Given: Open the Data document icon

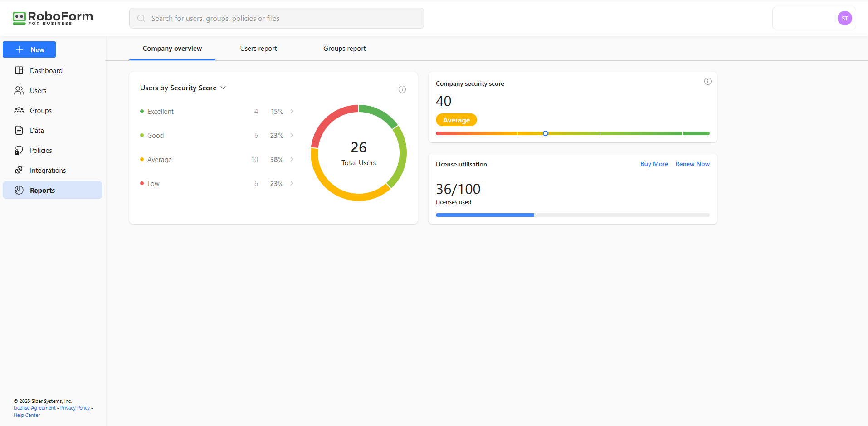Looking at the screenshot, I should (19, 131).
